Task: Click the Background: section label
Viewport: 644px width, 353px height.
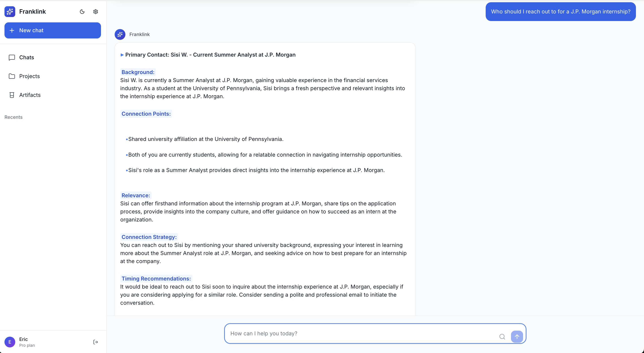Action: pyautogui.click(x=138, y=72)
